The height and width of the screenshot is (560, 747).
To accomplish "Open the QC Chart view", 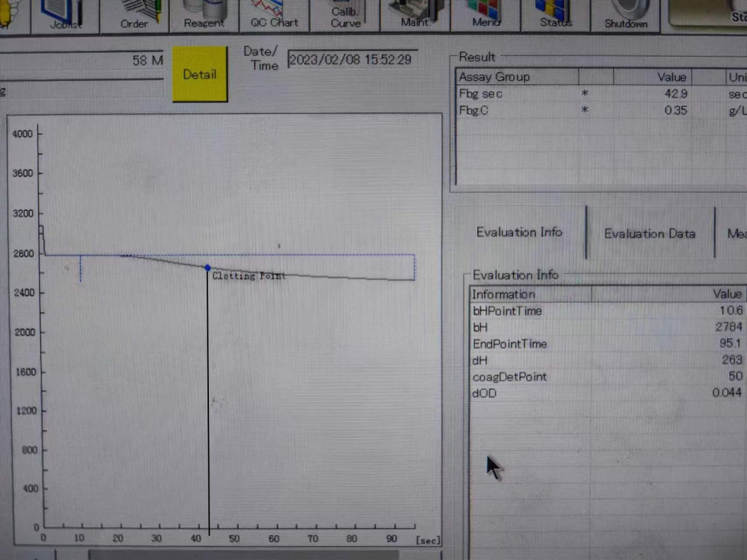I will pos(275,15).
